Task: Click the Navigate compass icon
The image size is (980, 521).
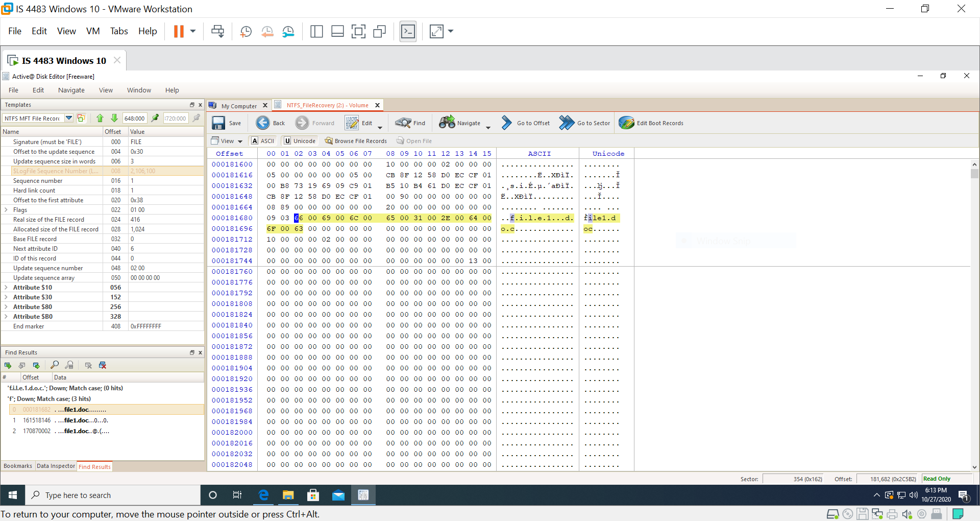Action: [x=447, y=123]
